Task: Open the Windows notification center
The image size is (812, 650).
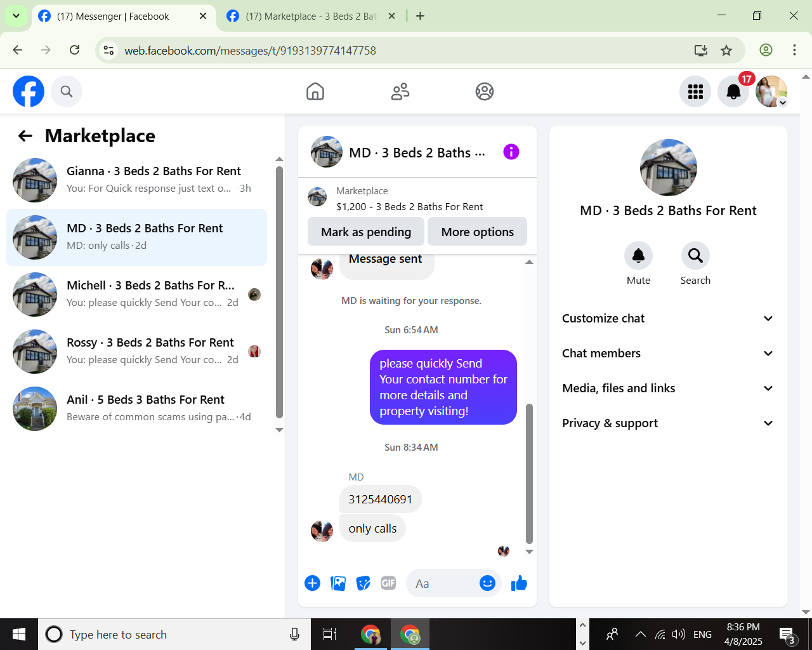Action: [x=788, y=635]
